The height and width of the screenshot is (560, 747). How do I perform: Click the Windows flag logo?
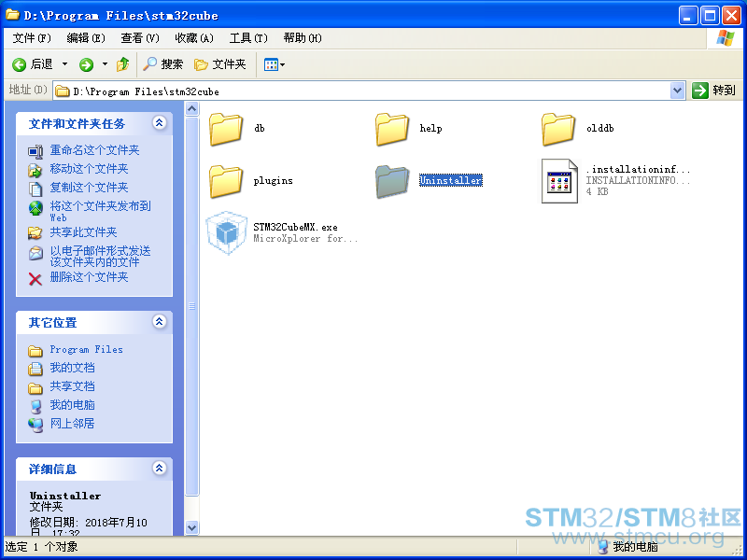point(726,38)
